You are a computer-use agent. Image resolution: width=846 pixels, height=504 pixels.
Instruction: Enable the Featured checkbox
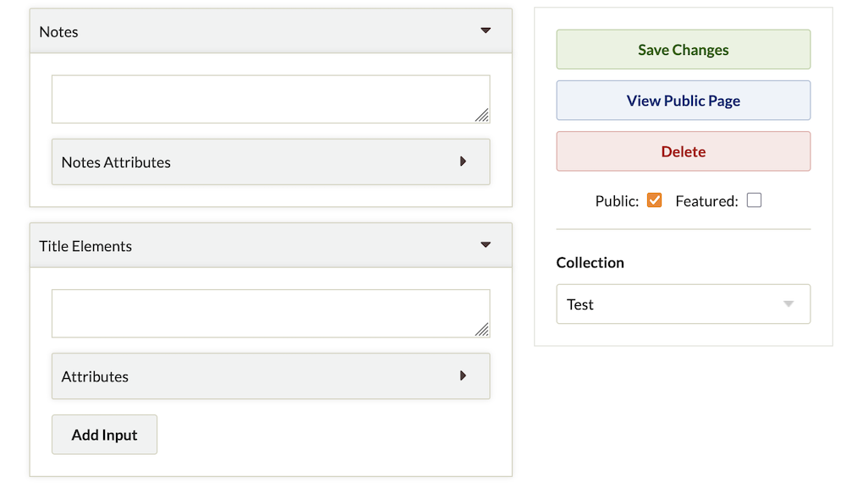click(x=754, y=200)
